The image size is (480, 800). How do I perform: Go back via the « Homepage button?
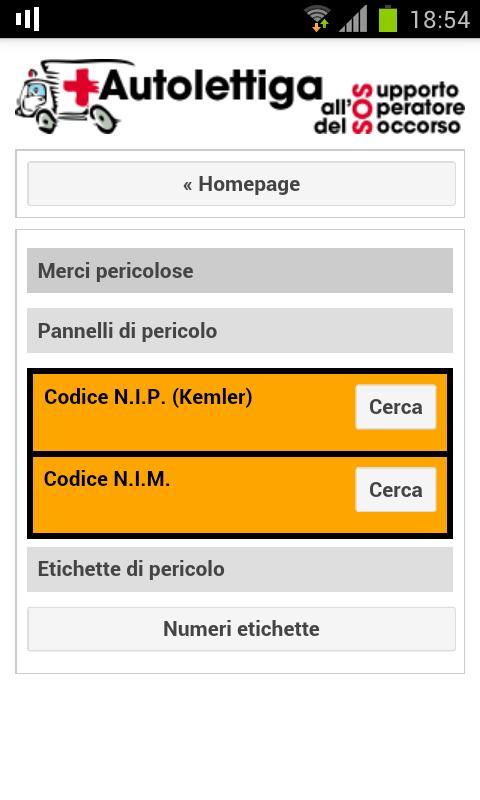pyautogui.click(x=241, y=184)
